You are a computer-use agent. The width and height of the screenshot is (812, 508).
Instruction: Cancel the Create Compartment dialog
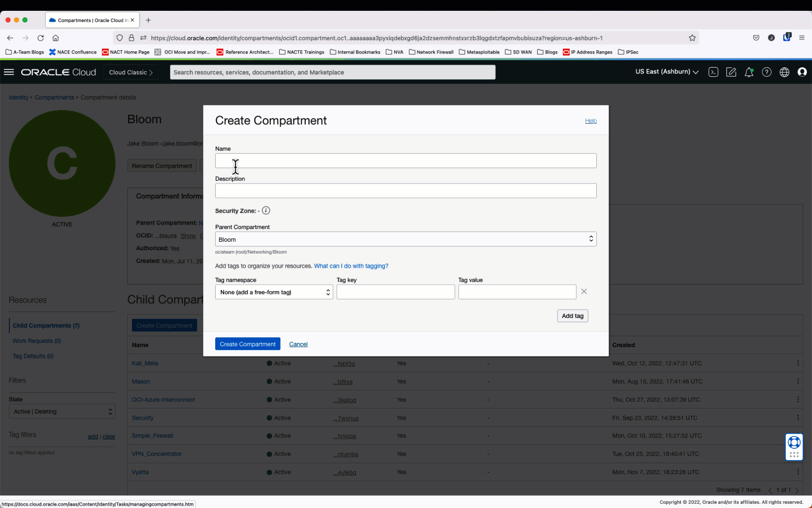[x=298, y=344]
